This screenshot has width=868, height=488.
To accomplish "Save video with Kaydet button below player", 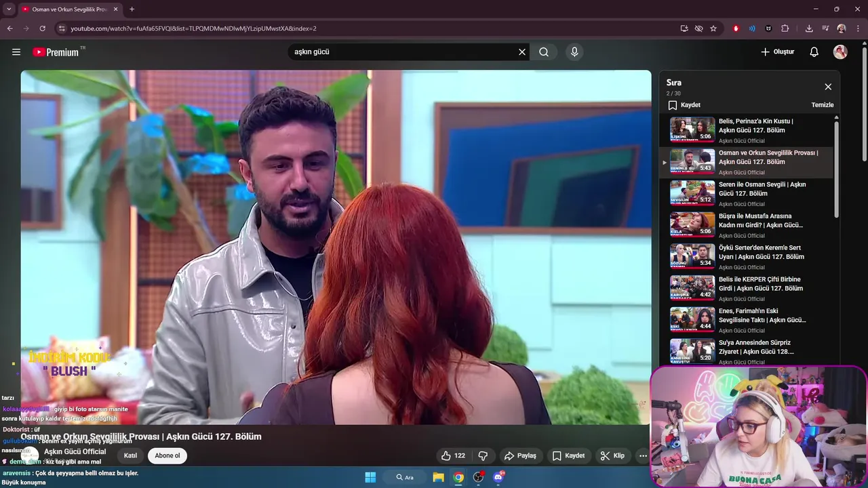I will 568,455.
